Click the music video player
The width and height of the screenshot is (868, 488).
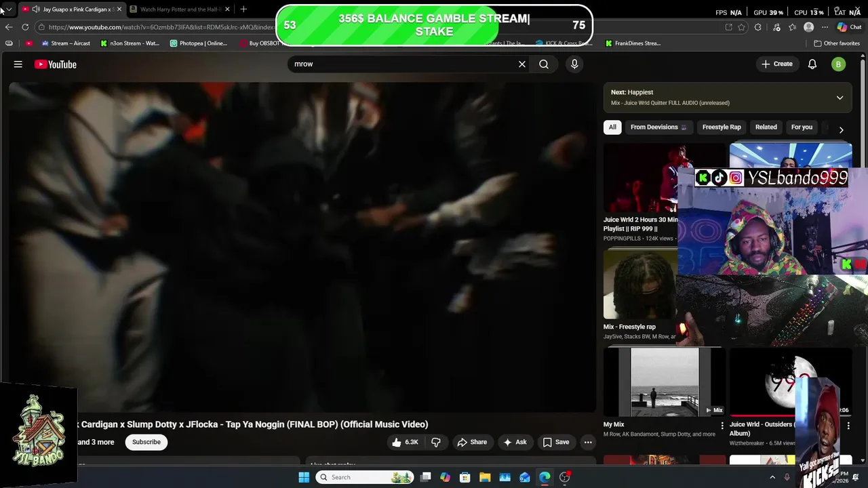tap(302, 247)
